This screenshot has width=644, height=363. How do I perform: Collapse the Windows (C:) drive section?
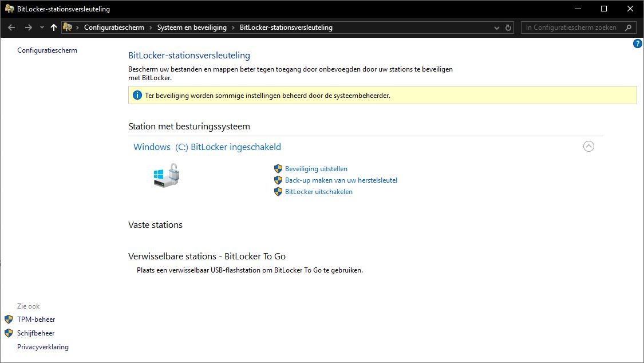tap(588, 146)
